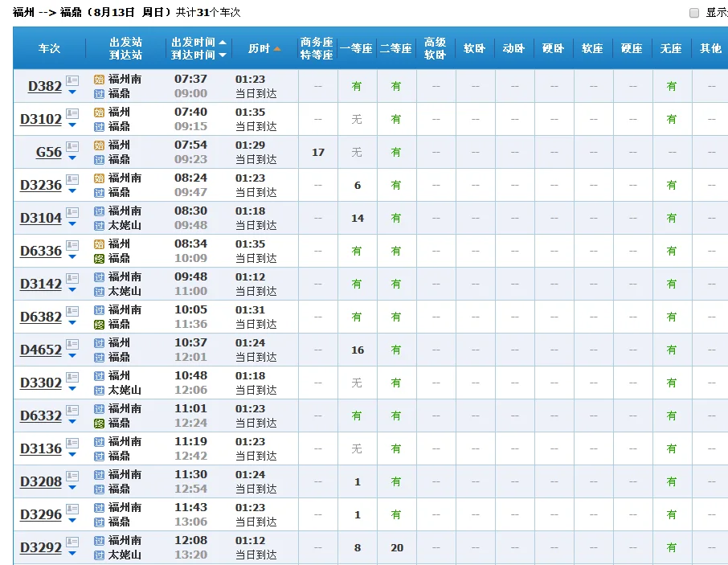
Task: Click the 始 badge next to 福州 for D4652
Action: (99, 342)
